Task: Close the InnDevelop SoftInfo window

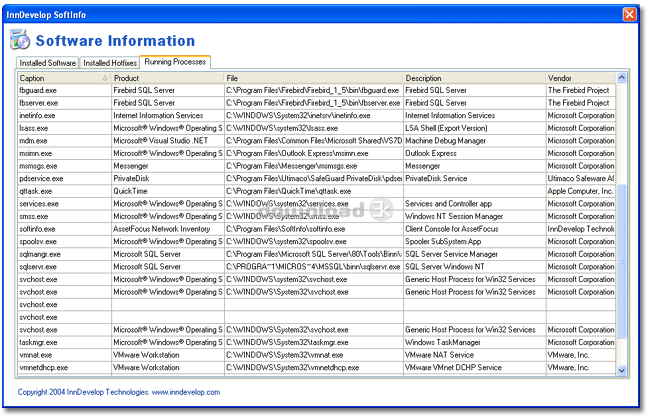Action: [x=629, y=15]
